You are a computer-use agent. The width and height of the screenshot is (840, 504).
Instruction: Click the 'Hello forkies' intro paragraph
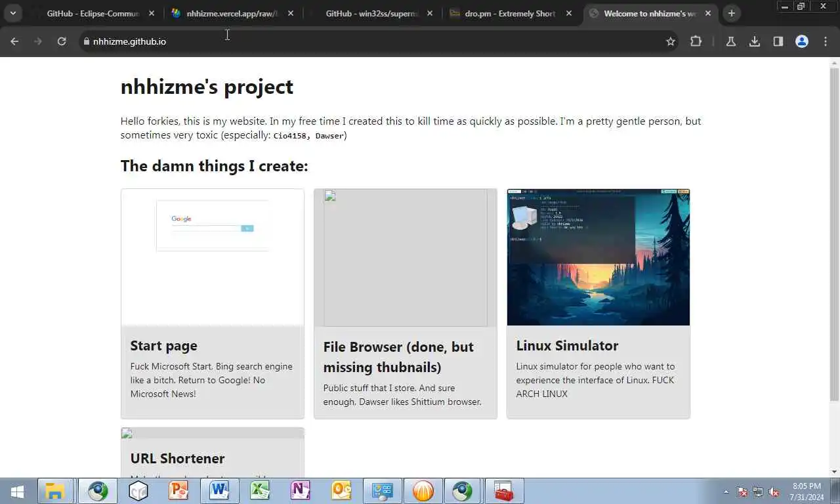coord(411,128)
